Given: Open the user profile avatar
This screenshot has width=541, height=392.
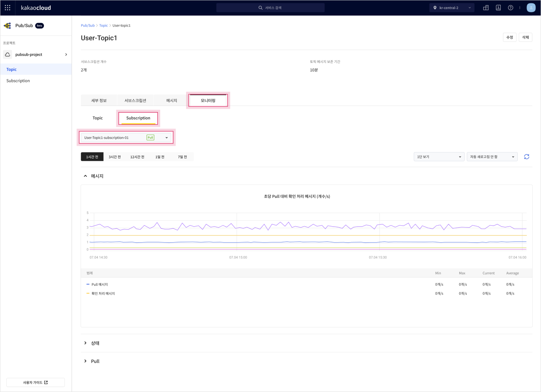Looking at the screenshot, I should click(531, 7).
